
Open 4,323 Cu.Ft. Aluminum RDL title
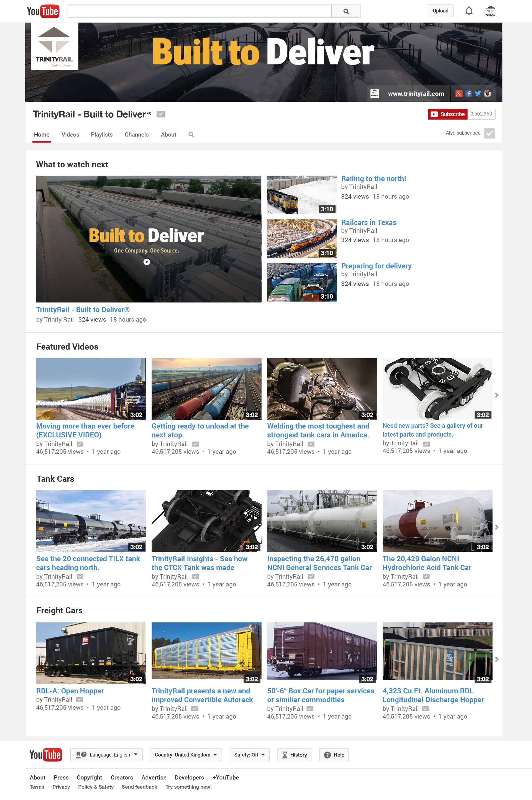click(433, 695)
